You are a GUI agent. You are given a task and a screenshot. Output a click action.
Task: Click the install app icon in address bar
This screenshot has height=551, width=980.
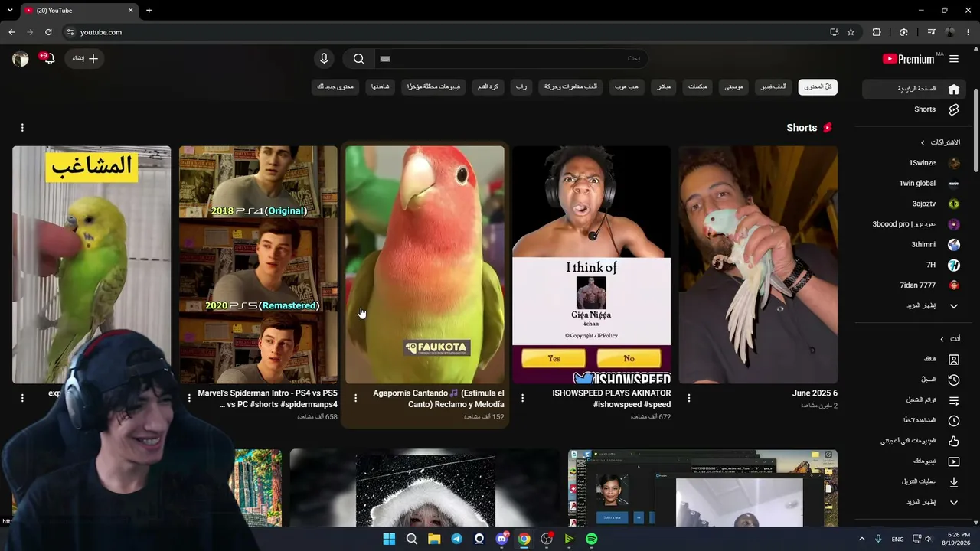(x=834, y=32)
